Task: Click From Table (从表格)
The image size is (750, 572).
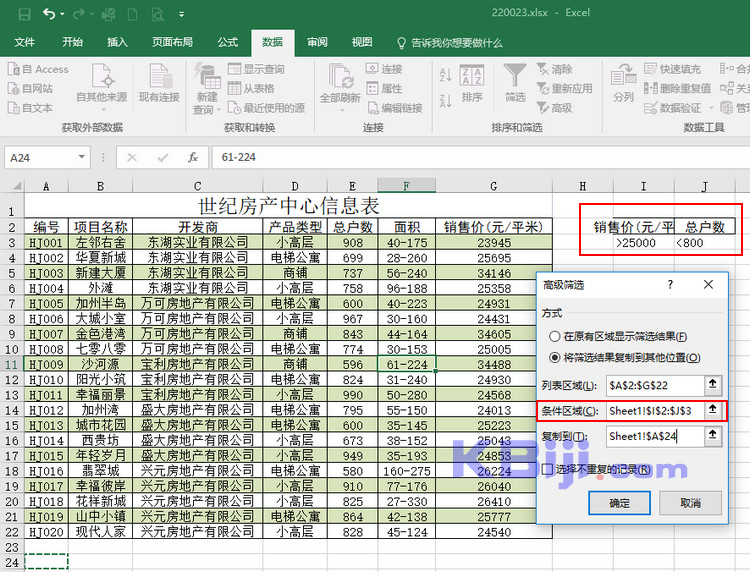Action: click(x=251, y=88)
